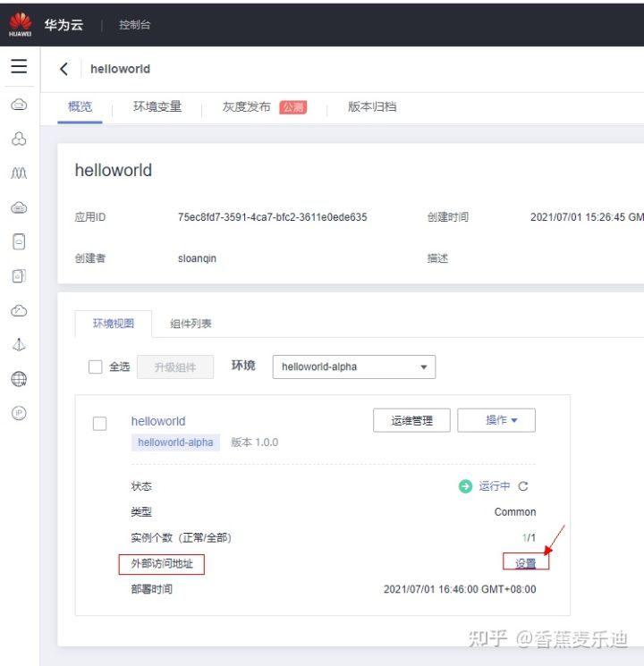Open the hamburger menu icon
Image resolution: width=644 pixels, height=666 pixels.
coord(19,66)
